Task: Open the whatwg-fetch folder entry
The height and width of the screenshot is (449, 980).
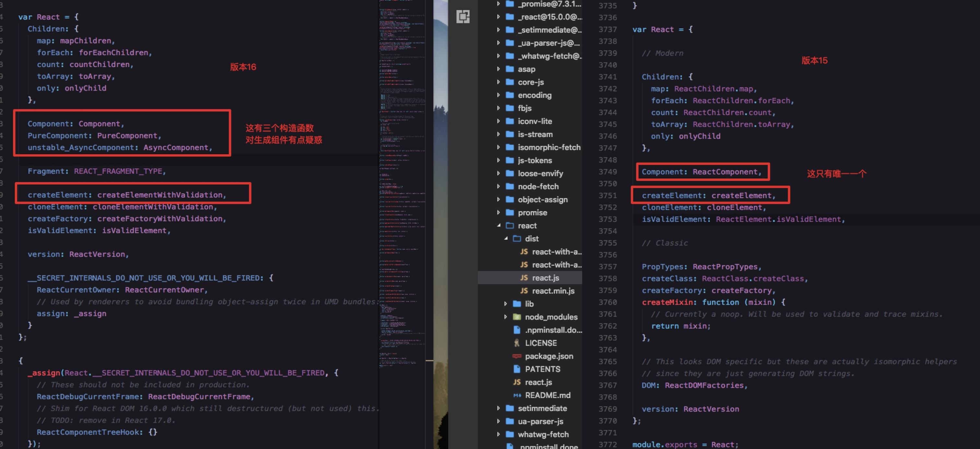Action: (x=543, y=434)
